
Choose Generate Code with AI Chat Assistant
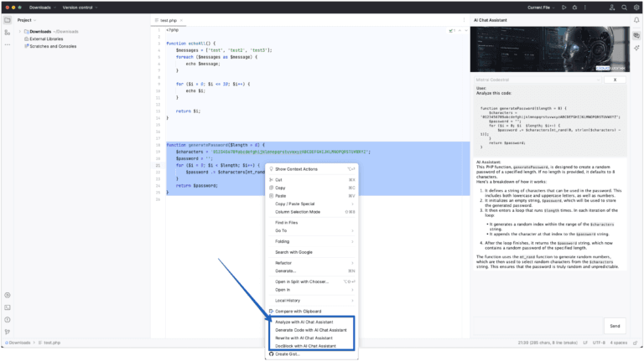[x=312, y=330]
